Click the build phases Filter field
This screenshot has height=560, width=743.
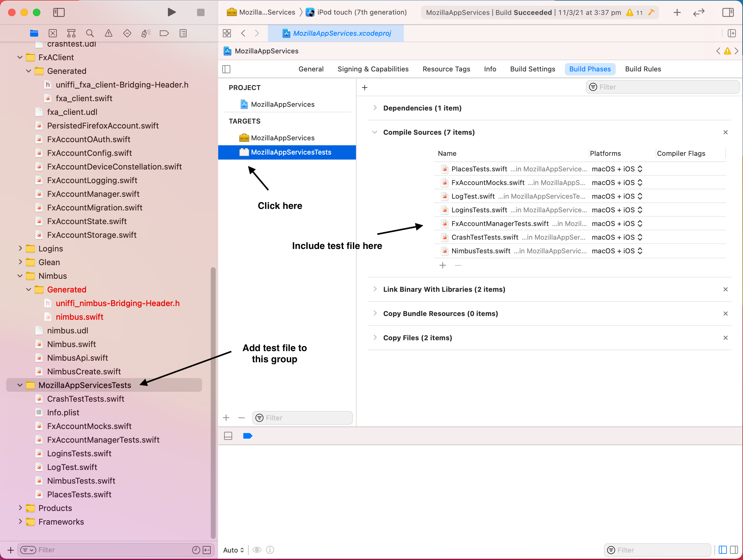[662, 87]
